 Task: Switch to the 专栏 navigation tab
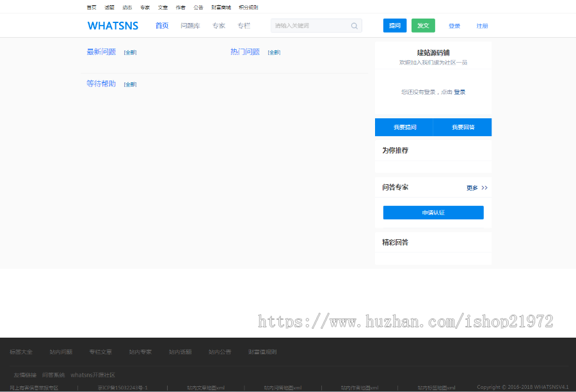[244, 26]
